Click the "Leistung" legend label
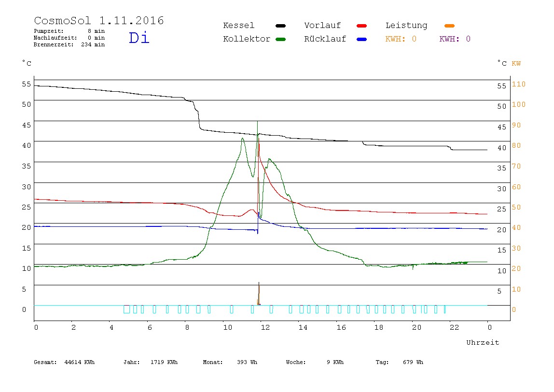The height and width of the screenshot is (392, 554). [x=406, y=26]
